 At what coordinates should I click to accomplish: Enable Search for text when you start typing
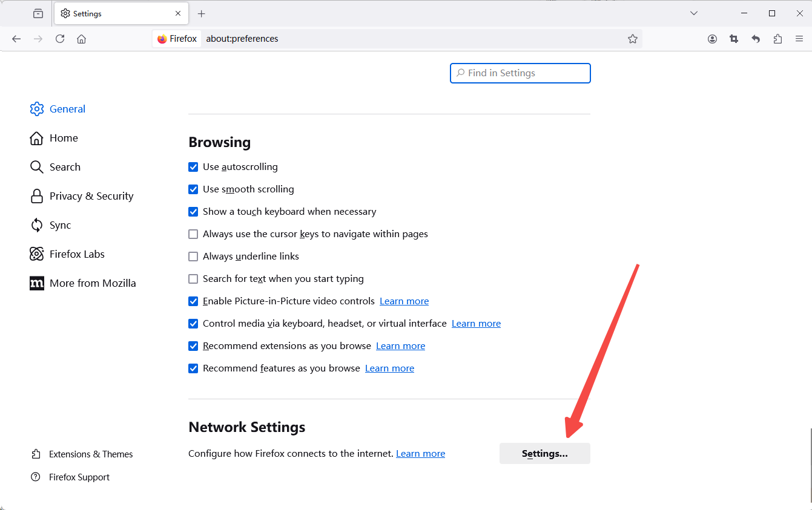point(193,279)
